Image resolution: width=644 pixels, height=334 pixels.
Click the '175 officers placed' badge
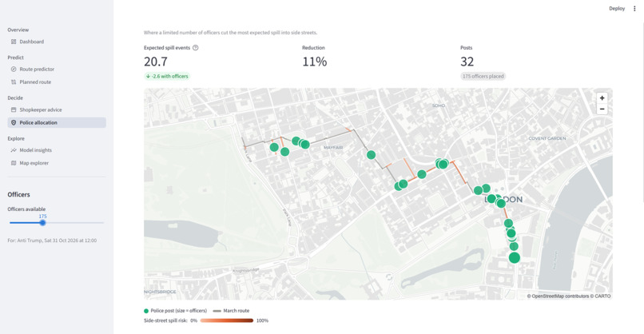tap(483, 76)
